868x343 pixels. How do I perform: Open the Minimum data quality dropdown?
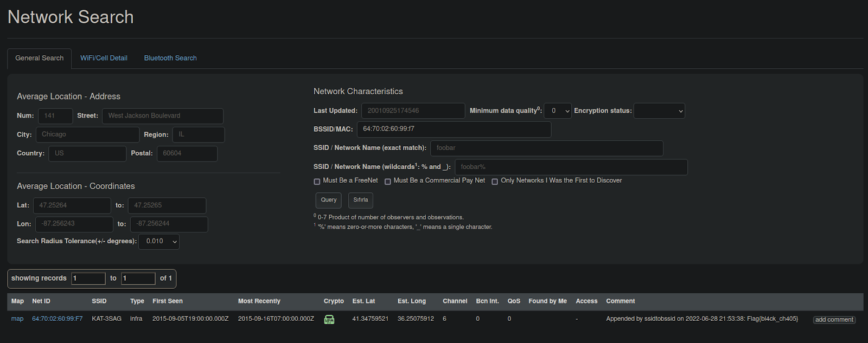click(558, 111)
